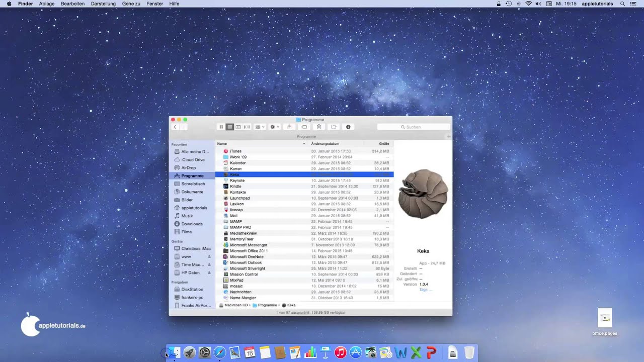Select iTunes in the file list
This screenshot has width=644, height=362.
(304, 151)
